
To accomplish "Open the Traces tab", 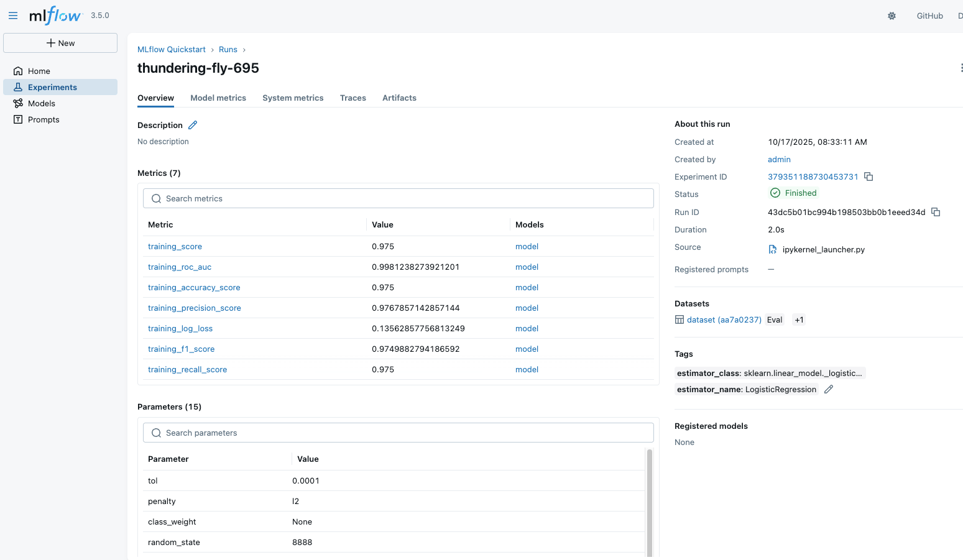I will [x=353, y=98].
